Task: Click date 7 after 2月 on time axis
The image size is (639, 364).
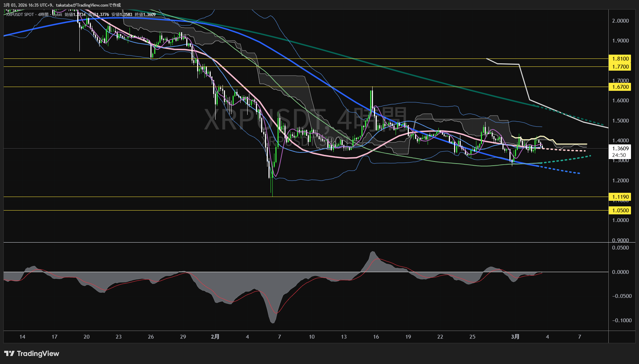Action: click(x=279, y=337)
